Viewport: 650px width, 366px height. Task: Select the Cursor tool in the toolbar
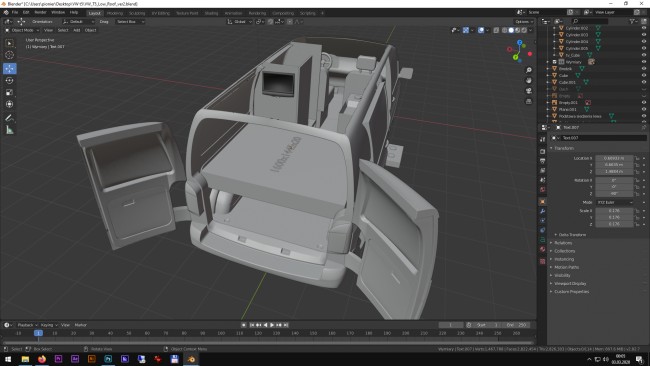click(x=10, y=55)
